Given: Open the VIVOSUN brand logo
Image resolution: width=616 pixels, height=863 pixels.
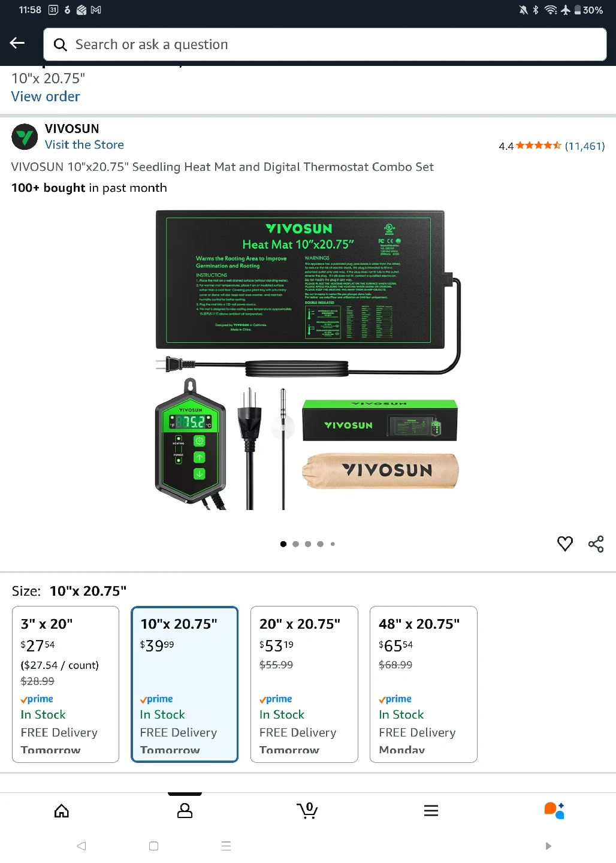Looking at the screenshot, I should tap(25, 137).
